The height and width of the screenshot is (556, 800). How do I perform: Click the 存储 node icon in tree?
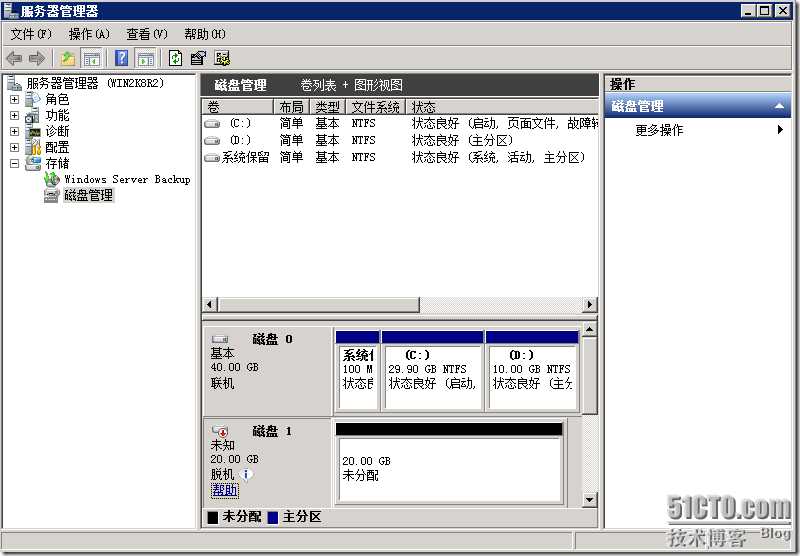click(x=33, y=163)
